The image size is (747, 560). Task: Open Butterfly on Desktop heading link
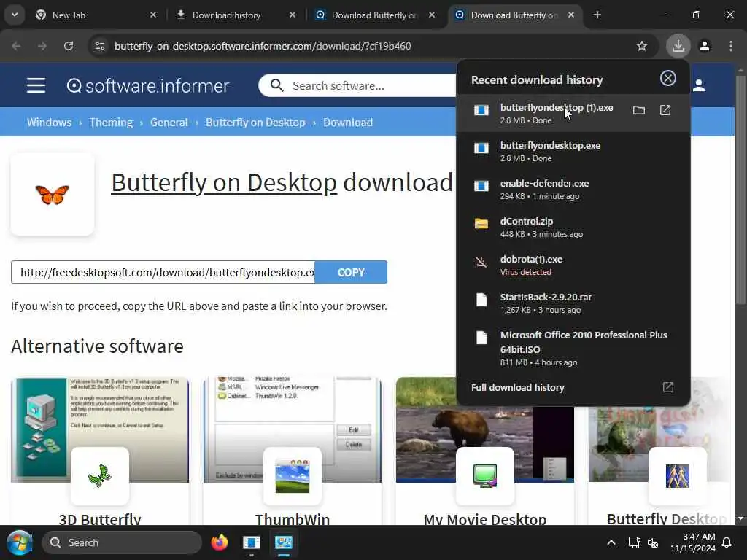pos(224,183)
